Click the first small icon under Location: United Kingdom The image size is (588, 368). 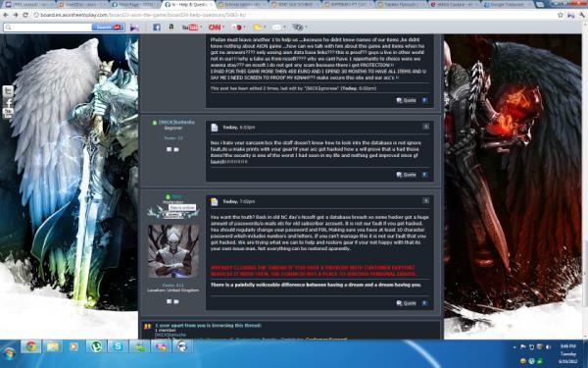click(170, 301)
